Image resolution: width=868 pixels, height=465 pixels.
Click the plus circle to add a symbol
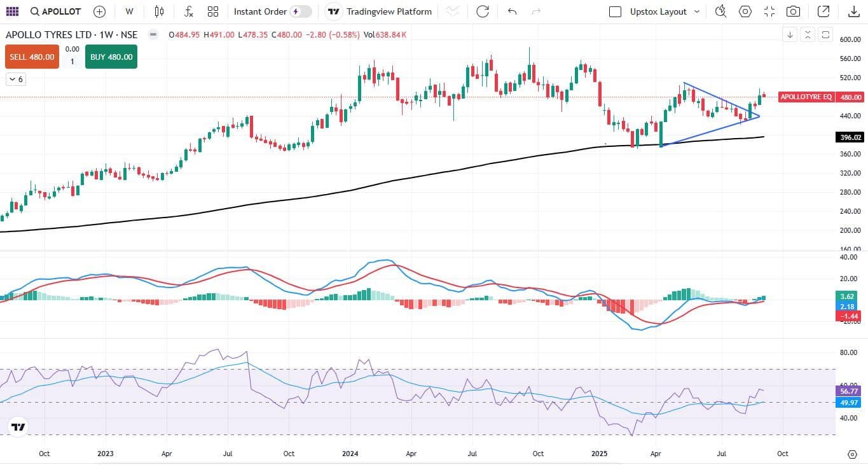click(99, 11)
